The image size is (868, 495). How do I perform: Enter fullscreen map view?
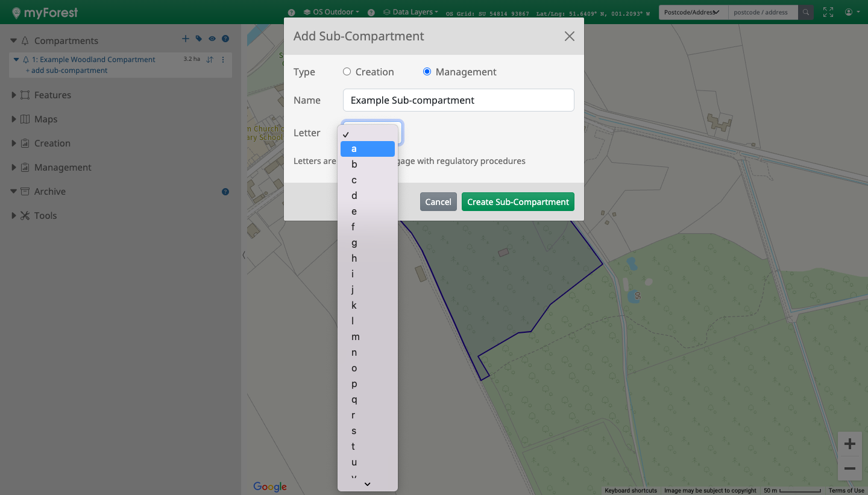click(828, 12)
